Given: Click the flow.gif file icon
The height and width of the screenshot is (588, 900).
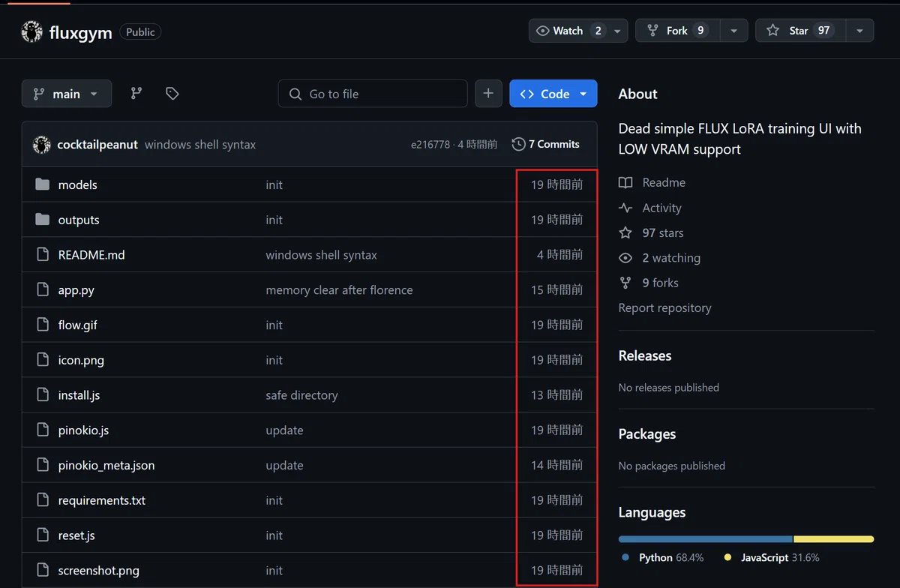Looking at the screenshot, I should (x=43, y=325).
